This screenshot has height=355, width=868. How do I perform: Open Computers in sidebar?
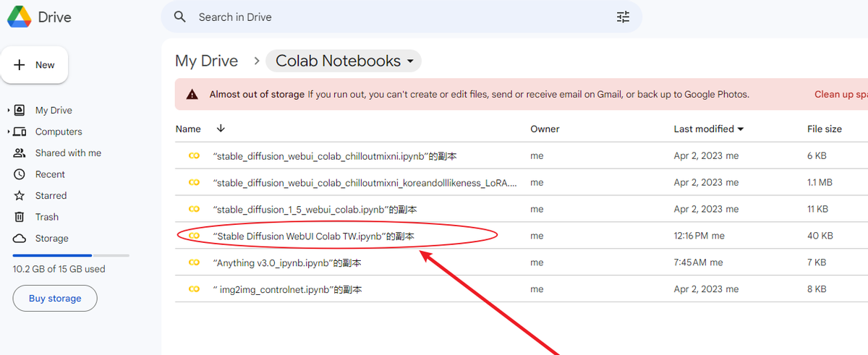click(x=59, y=132)
